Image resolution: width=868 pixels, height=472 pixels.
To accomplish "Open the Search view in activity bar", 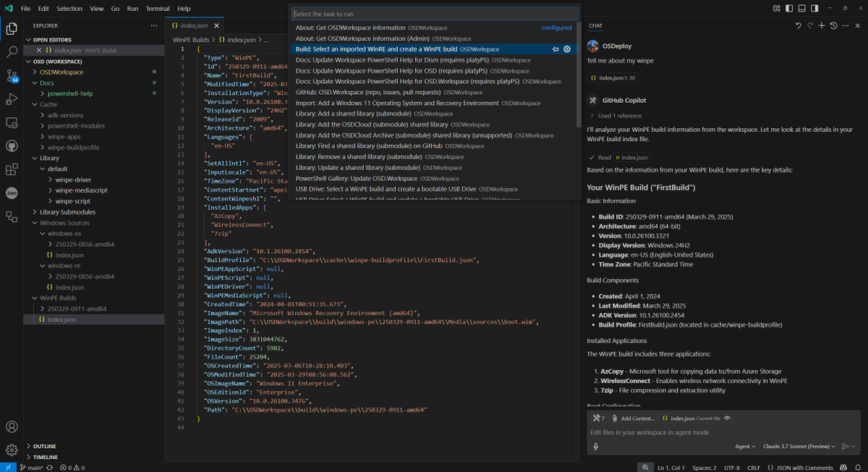I will point(12,52).
